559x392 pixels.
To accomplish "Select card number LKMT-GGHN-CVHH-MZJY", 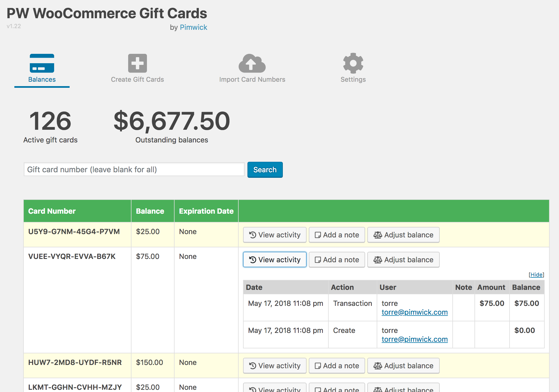I will click(x=75, y=387).
